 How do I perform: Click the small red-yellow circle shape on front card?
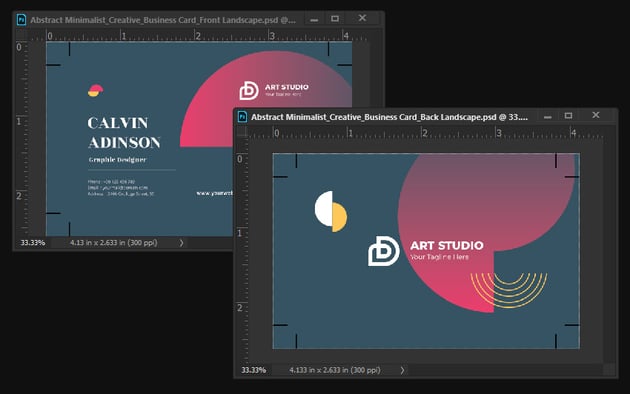point(95,91)
